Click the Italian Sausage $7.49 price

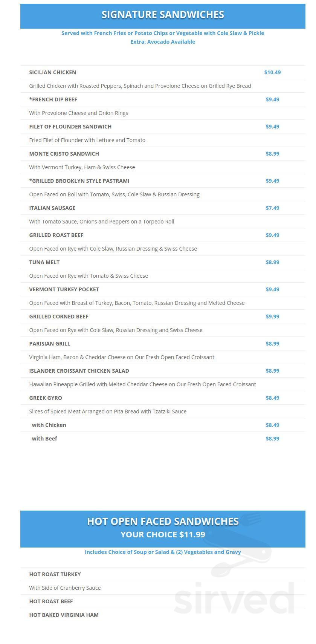(272, 208)
